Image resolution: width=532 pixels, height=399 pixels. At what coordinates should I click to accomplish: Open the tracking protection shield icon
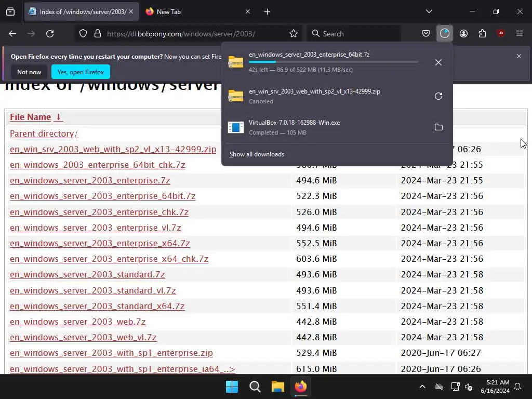(x=83, y=34)
